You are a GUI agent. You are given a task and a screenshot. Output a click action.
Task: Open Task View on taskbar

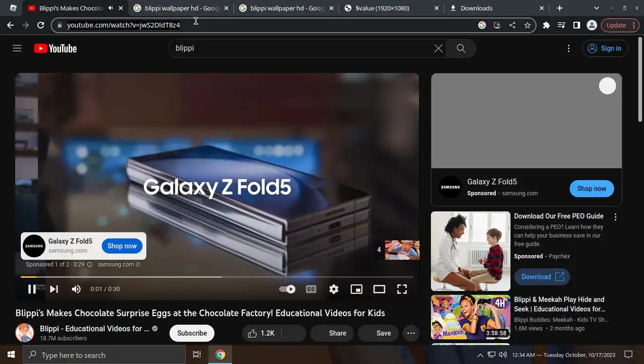[x=197, y=355]
